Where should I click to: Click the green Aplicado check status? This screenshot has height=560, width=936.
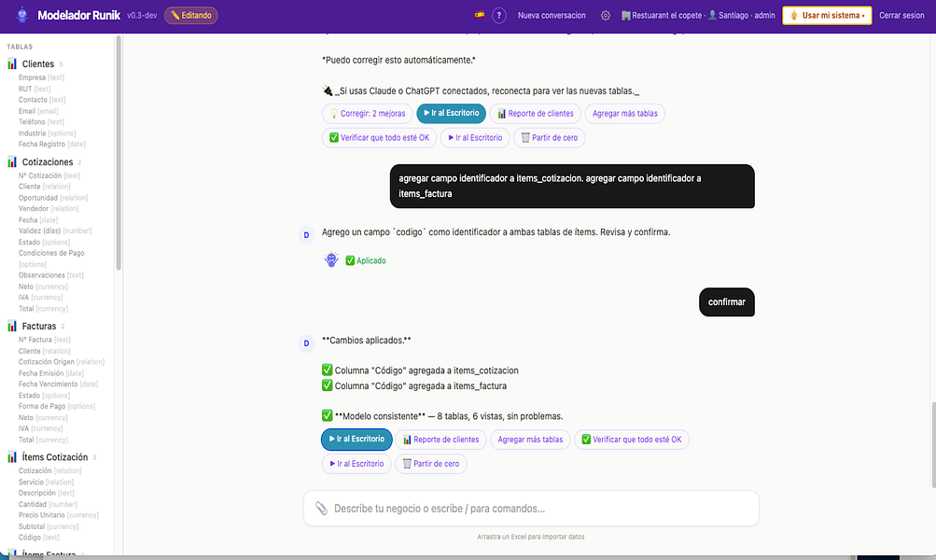[x=366, y=261]
